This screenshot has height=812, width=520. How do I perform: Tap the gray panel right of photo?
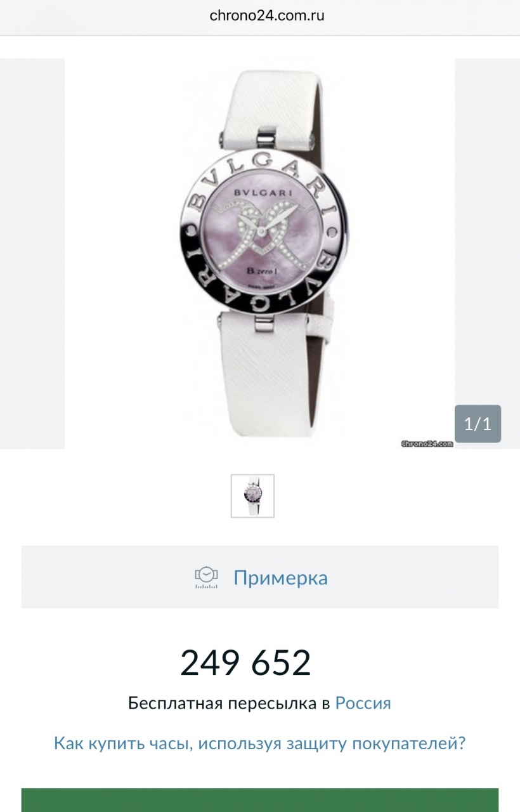[488, 254]
